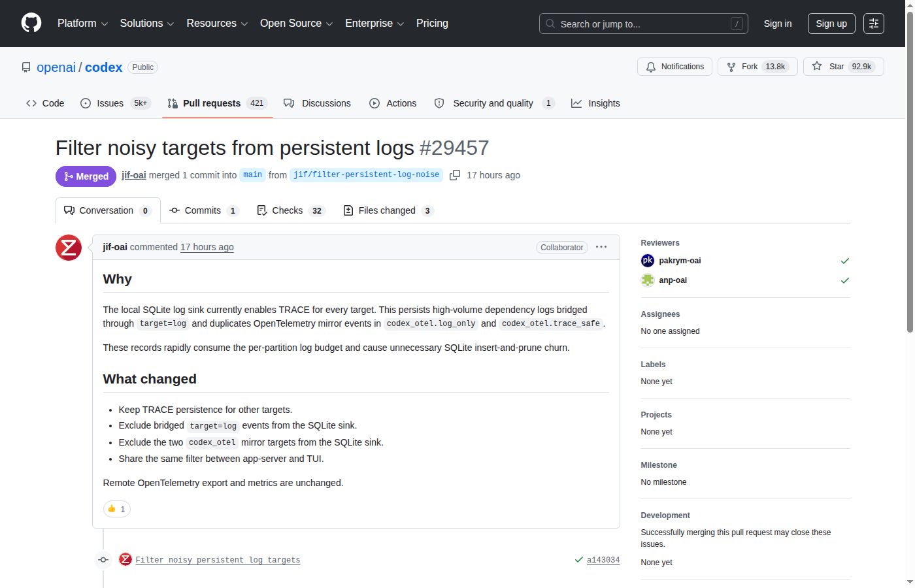Viewport: 915px width, 588px height.
Task: Expand the Enterprise menu
Action: 374,24
